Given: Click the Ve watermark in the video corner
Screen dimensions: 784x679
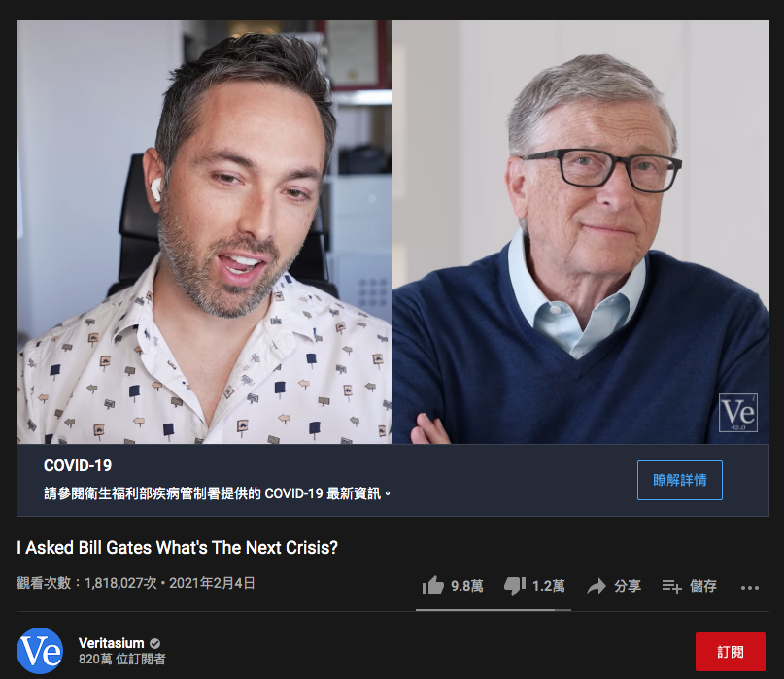Looking at the screenshot, I should pos(738,413).
